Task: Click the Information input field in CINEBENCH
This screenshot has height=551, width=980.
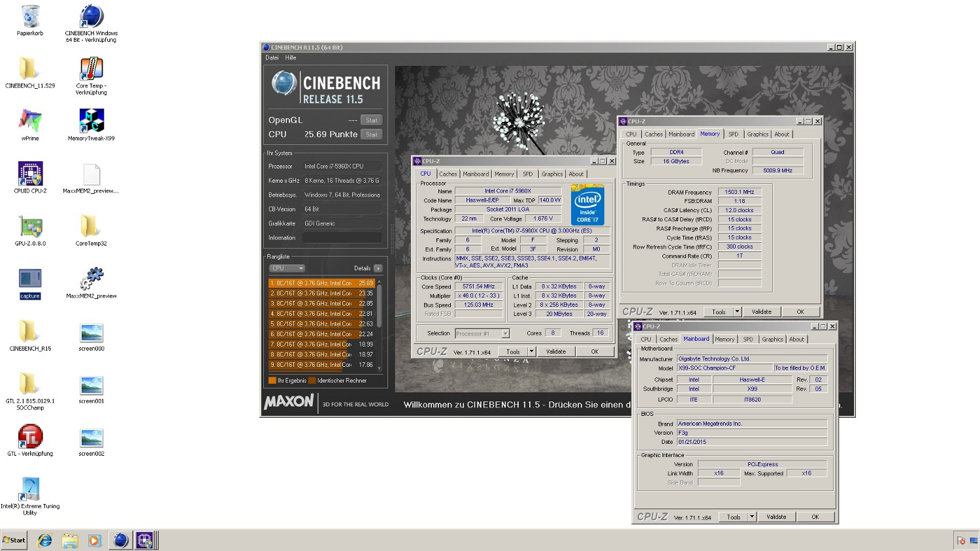Action: [x=342, y=238]
